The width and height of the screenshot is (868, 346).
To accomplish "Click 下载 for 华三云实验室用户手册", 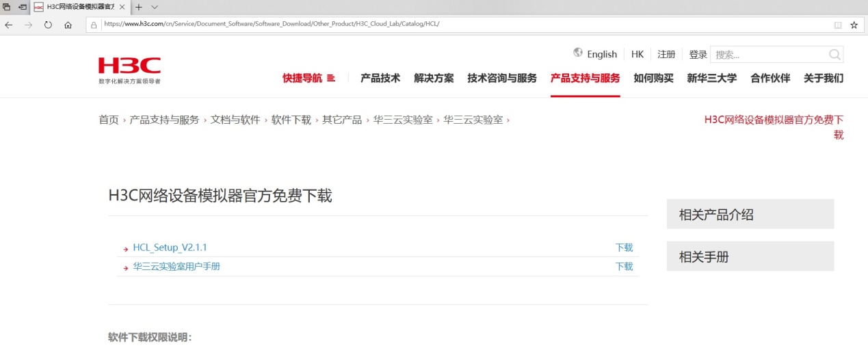I will [x=624, y=266].
